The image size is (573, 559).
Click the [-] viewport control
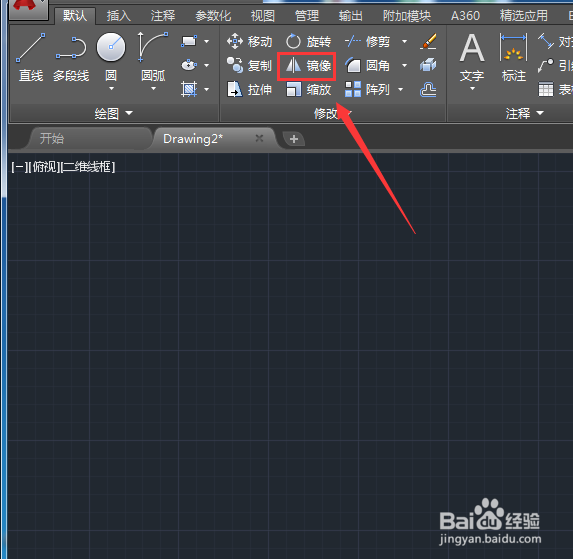click(20, 167)
